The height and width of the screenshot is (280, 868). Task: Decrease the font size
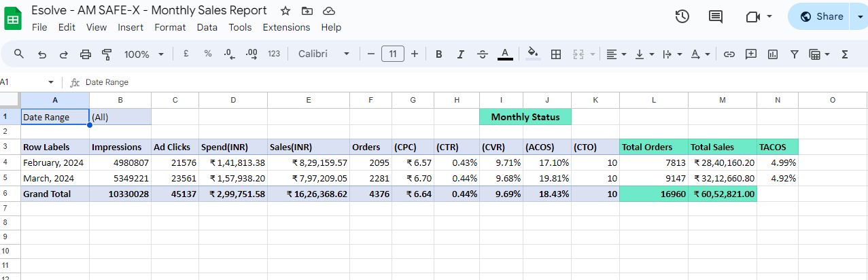(370, 54)
